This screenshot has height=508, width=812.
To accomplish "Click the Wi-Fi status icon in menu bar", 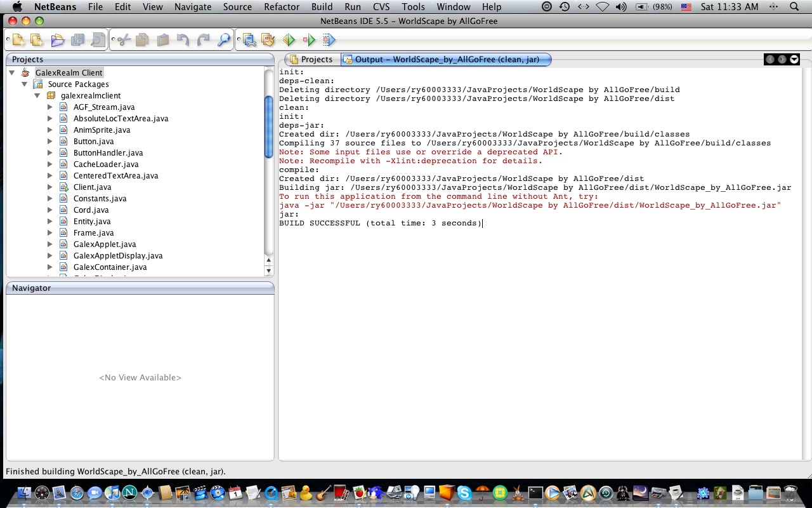I will pyautogui.click(x=602, y=7).
